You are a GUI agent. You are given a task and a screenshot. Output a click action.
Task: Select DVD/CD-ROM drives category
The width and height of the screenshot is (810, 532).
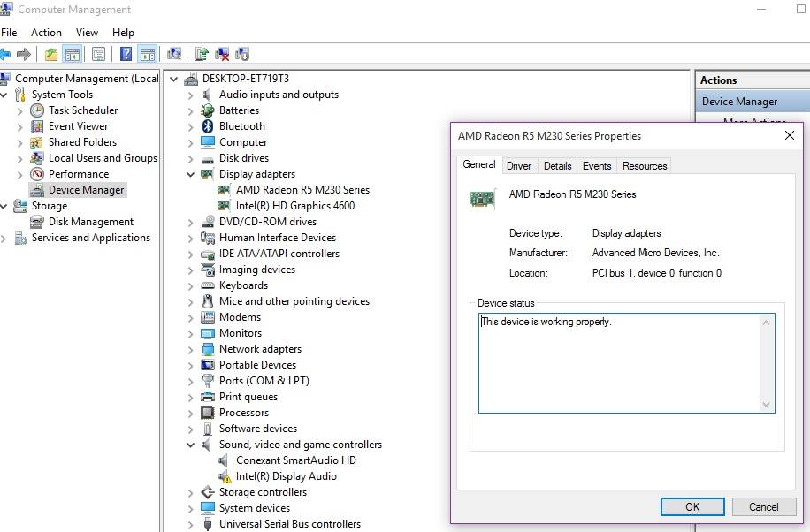click(x=268, y=222)
